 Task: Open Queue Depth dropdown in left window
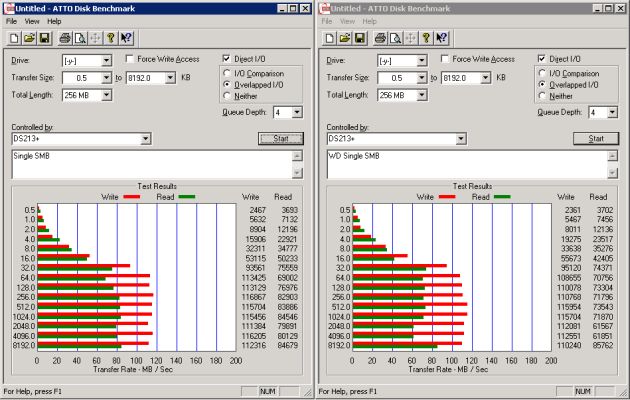coord(297,112)
